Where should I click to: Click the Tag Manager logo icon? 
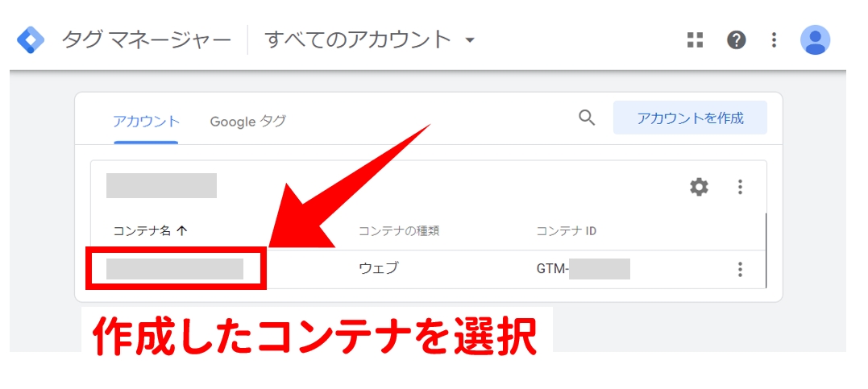pyautogui.click(x=31, y=39)
